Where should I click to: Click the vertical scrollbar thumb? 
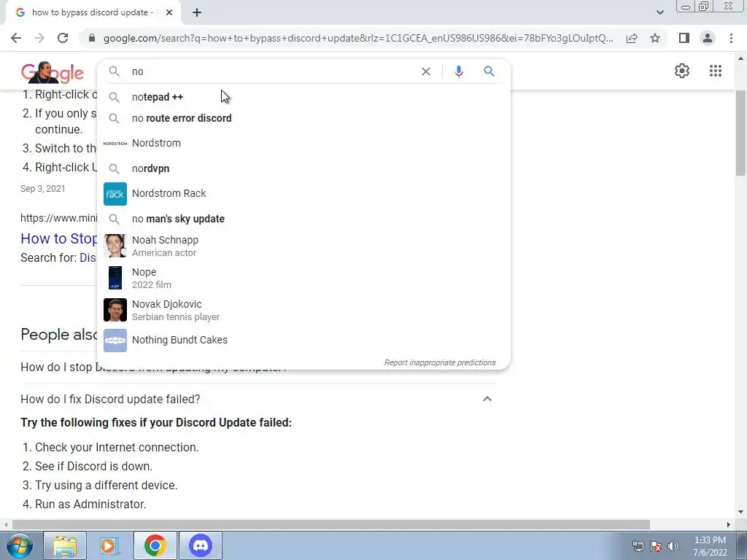point(740,133)
